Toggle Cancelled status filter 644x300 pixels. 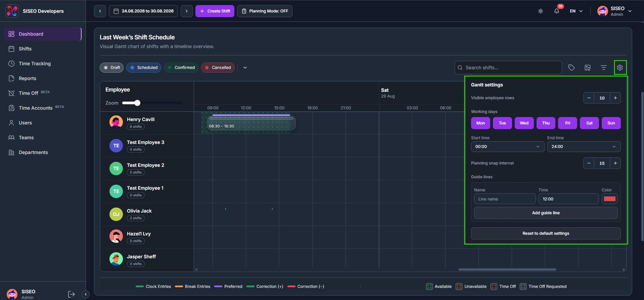[x=218, y=68]
